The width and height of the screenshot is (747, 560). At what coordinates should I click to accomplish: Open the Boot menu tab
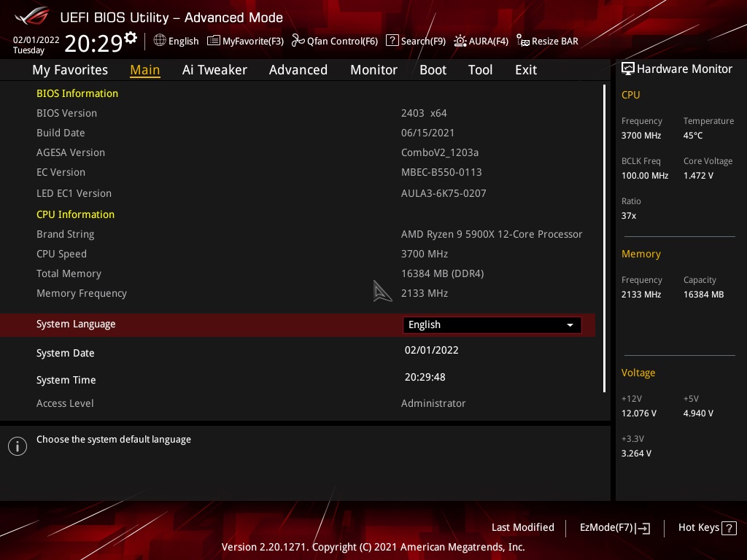[433, 69]
